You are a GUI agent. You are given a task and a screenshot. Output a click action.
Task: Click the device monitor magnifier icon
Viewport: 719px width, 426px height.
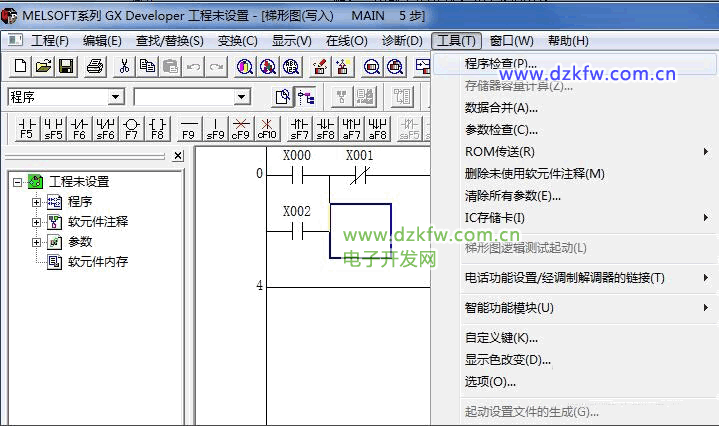(x=371, y=66)
